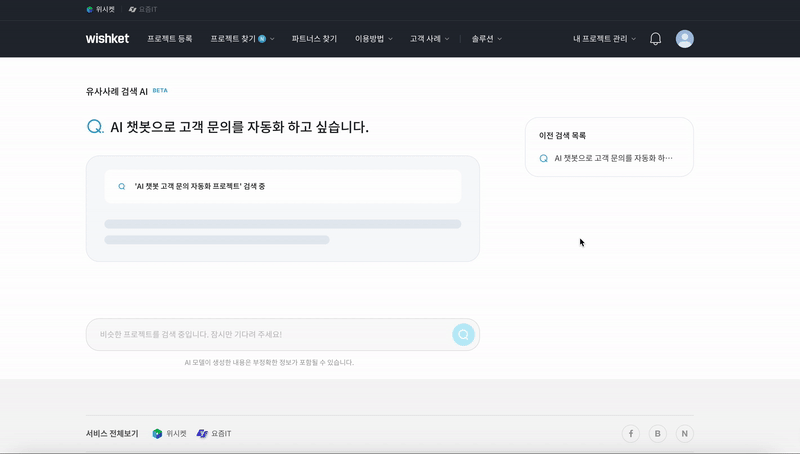Open the 위시켓 link in top bar

pos(100,9)
